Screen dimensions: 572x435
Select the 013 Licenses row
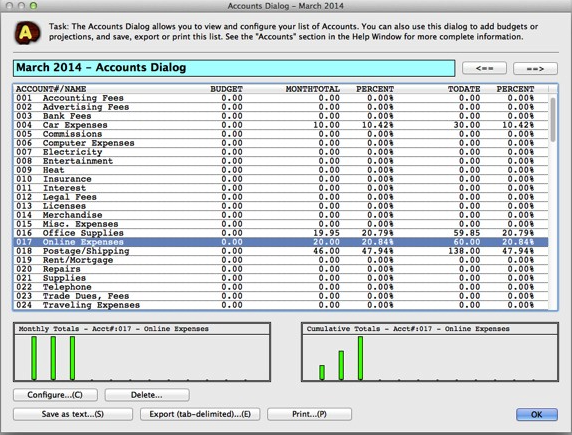click(x=281, y=206)
